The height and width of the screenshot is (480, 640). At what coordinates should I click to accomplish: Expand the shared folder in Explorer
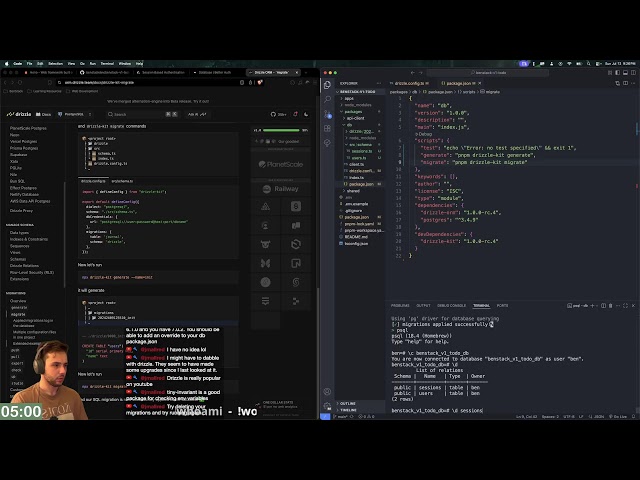[361, 191]
